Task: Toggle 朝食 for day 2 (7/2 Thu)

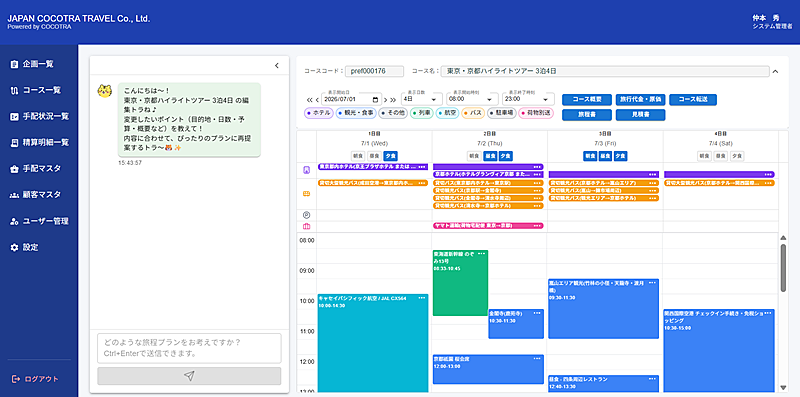Action: (474, 156)
